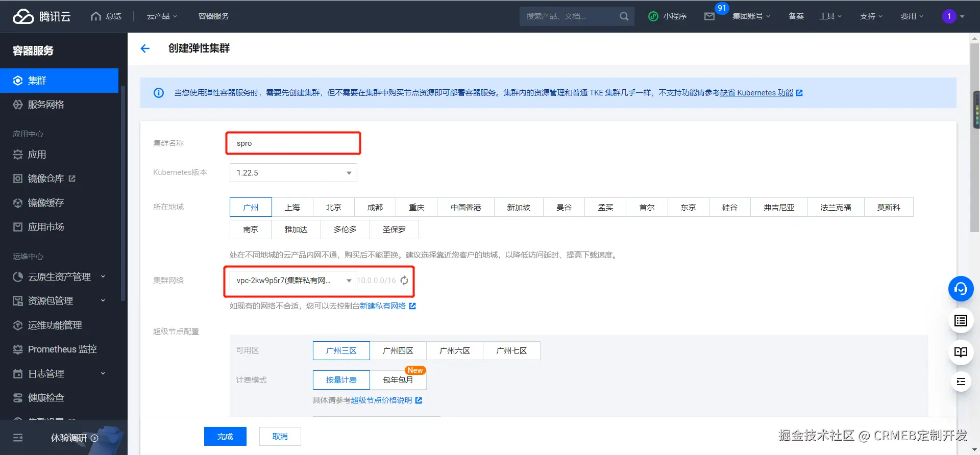
Task: Open 备案 in top bar
Action: [x=796, y=16]
